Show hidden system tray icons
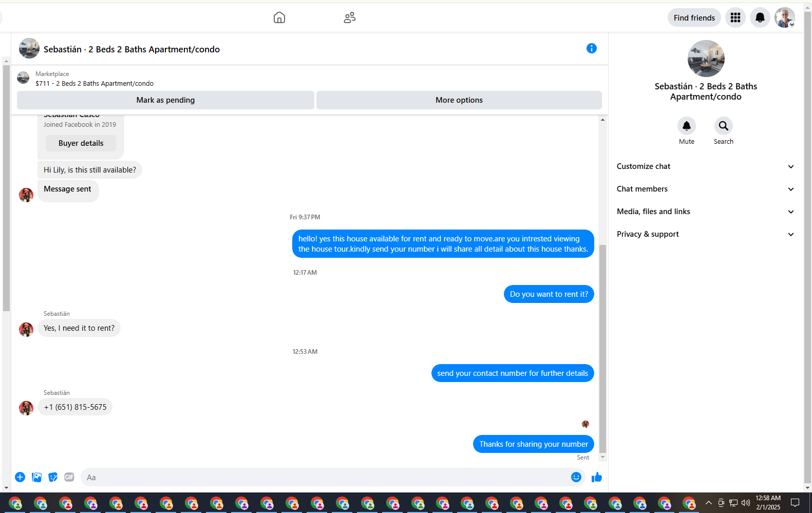This screenshot has width=812, height=513. (x=709, y=503)
